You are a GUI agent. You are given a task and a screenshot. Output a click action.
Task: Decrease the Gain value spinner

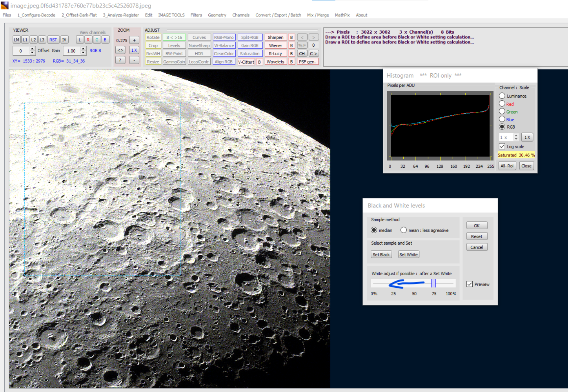click(83, 53)
